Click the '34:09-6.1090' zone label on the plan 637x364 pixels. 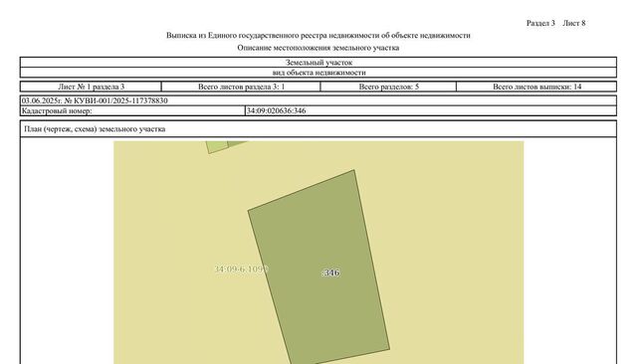pyautogui.click(x=241, y=270)
